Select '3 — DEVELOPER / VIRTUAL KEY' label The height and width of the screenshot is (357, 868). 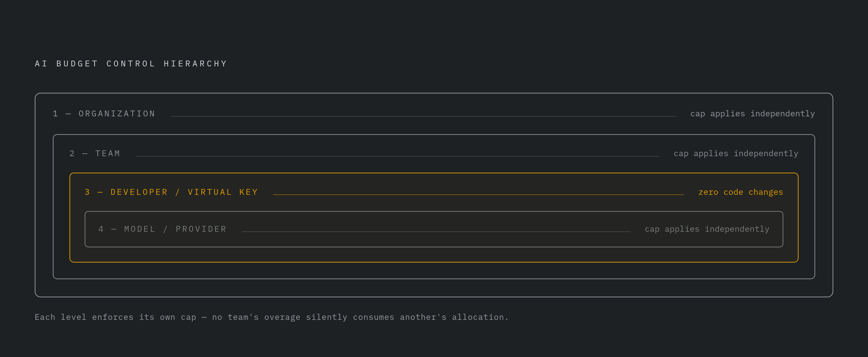click(171, 192)
